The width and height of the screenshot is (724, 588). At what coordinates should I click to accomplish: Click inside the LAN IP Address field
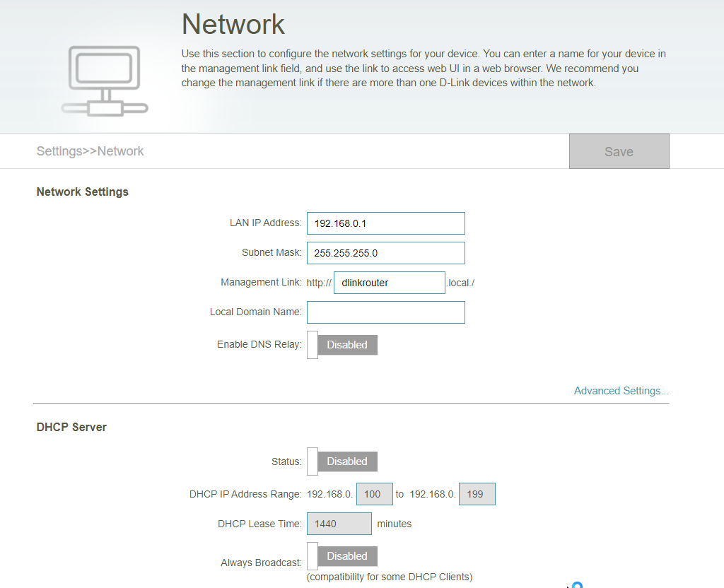(x=385, y=223)
